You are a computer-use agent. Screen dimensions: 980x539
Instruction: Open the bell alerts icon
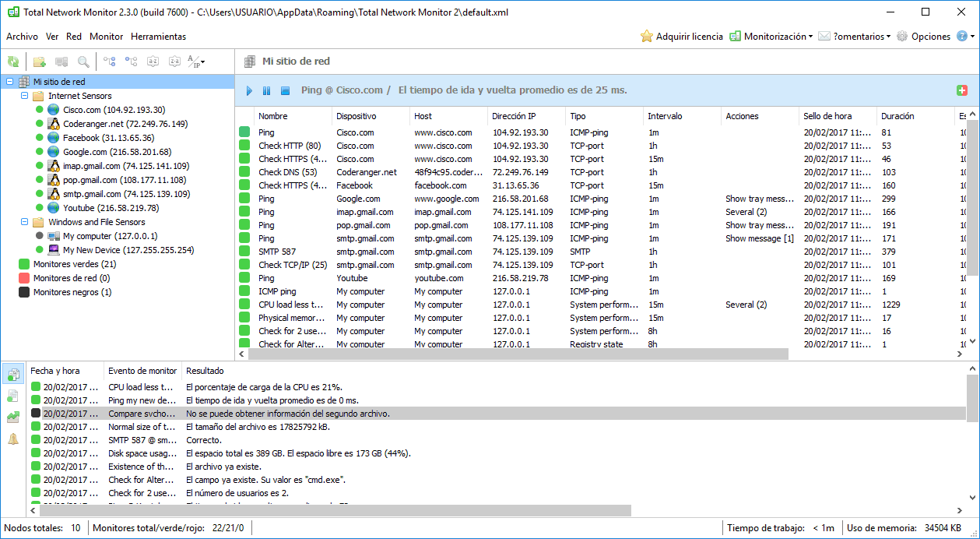13,439
